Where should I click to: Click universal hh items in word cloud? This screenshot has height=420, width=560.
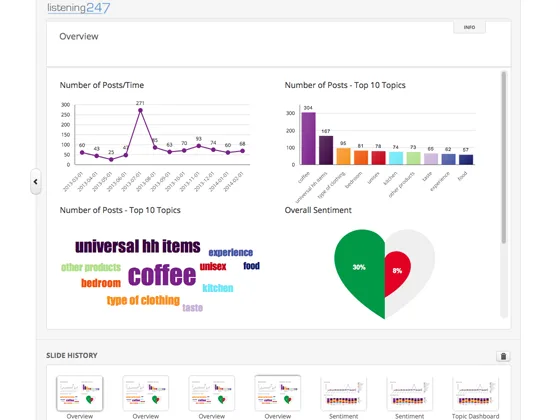(x=138, y=246)
